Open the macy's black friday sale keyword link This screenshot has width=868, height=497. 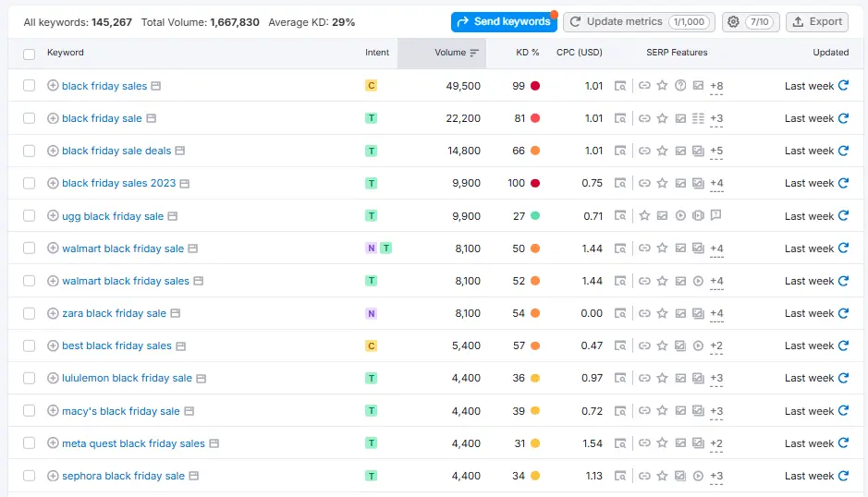(x=120, y=411)
